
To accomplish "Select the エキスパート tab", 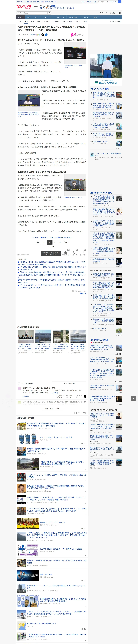I will point(48,17).
